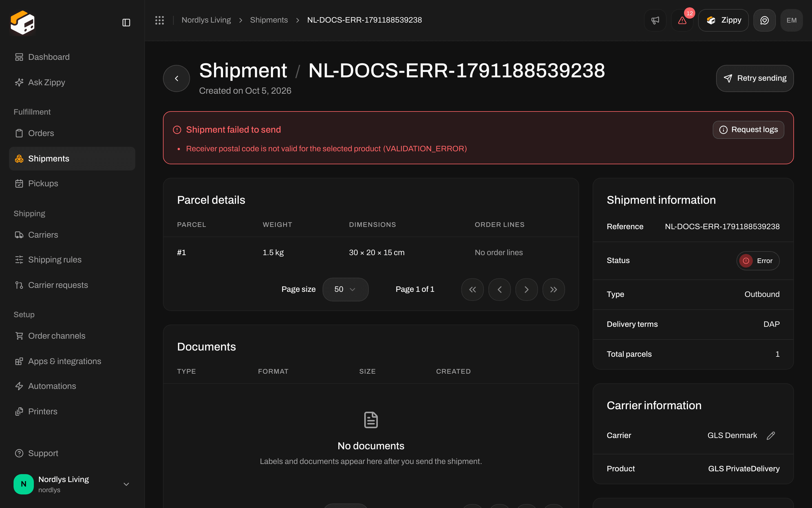Click the Error status badge
The height and width of the screenshot is (508, 812).
(x=758, y=261)
